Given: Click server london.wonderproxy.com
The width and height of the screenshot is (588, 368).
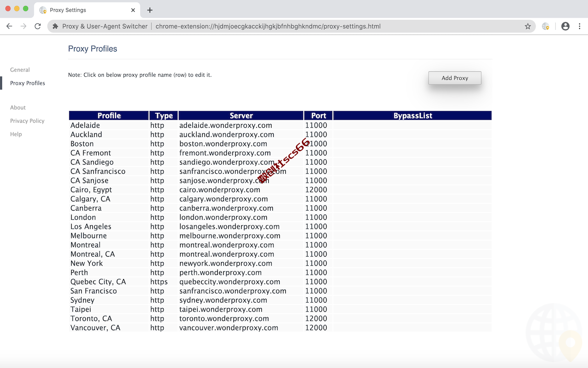Looking at the screenshot, I should (x=223, y=217).
